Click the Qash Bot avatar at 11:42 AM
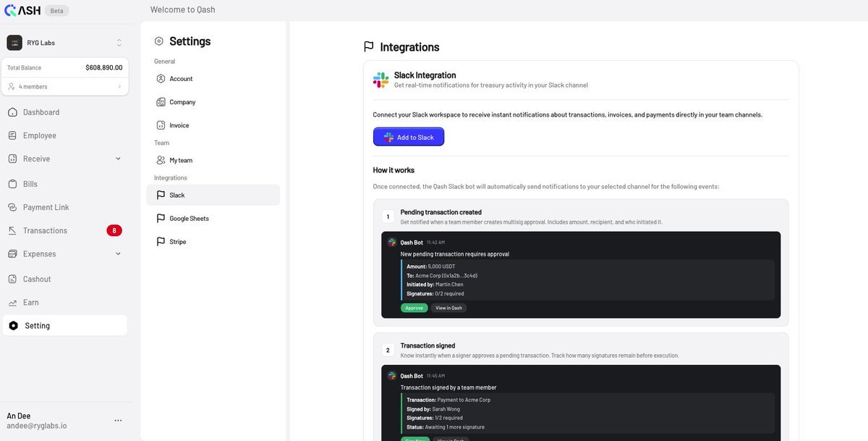The height and width of the screenshot is (441, 868). [392, 243]
